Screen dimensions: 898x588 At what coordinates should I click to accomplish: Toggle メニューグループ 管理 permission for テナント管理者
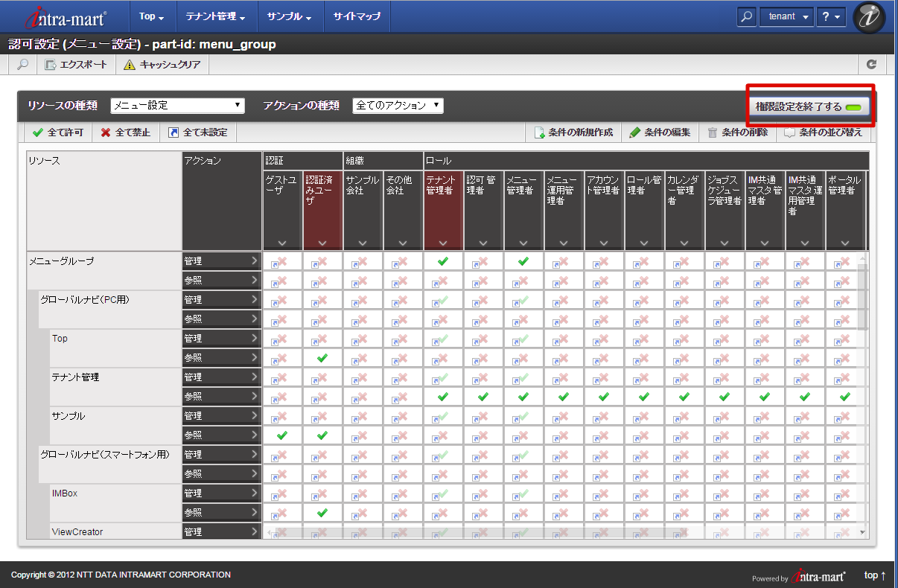pyautogui.click(x=443, y=261)
